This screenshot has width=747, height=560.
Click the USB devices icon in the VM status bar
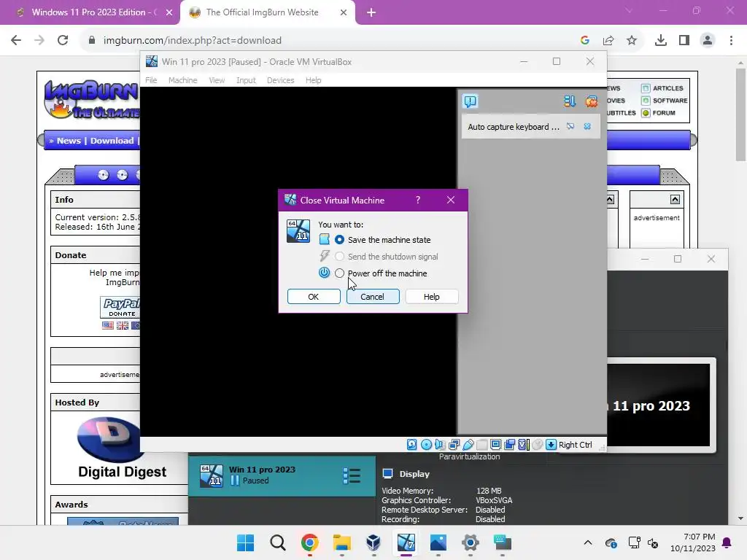(x=468, y=444)
